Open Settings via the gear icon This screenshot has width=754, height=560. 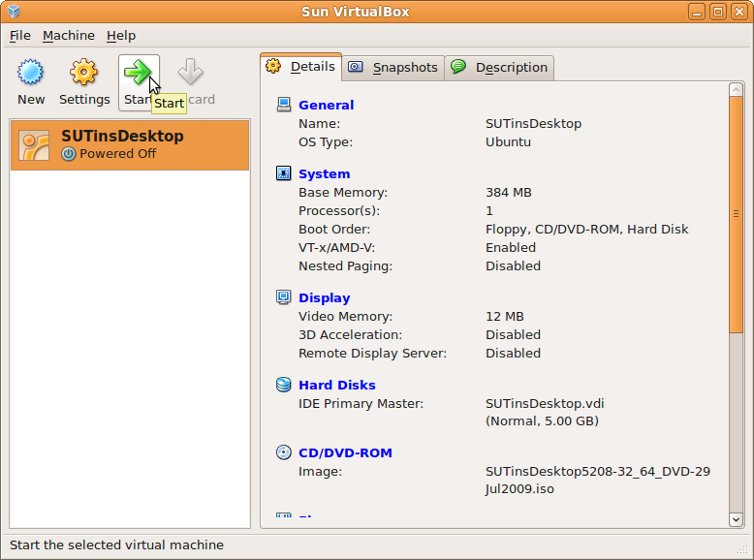[83, 73]
